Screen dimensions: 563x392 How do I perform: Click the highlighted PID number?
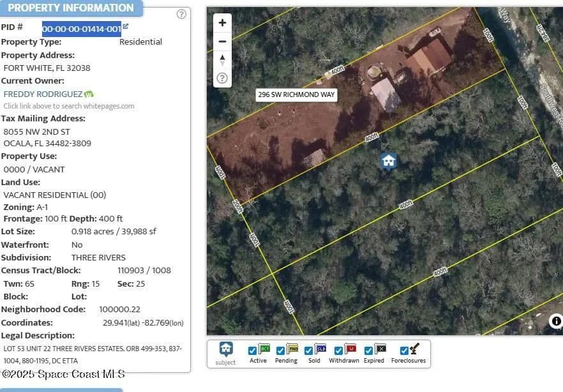coord(82,29)
